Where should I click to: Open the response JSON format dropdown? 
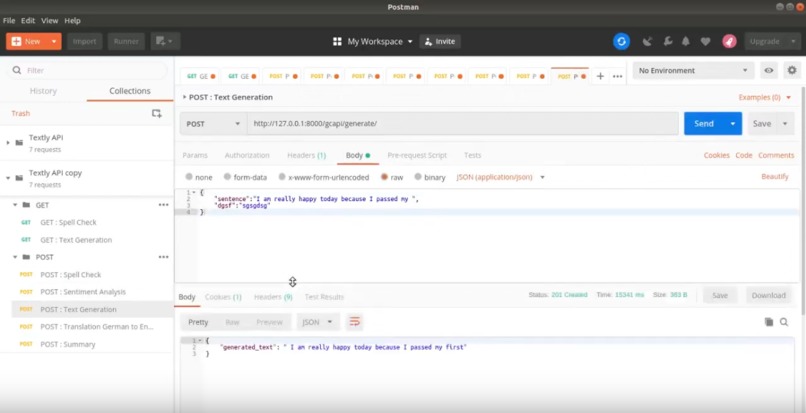click(318, 322)
